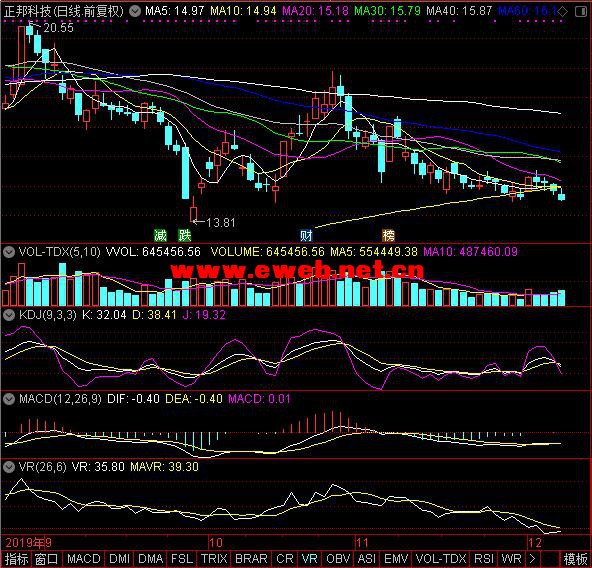Click the month 10 date axis marker
The image size is (592, 568).
coord(216,543)
